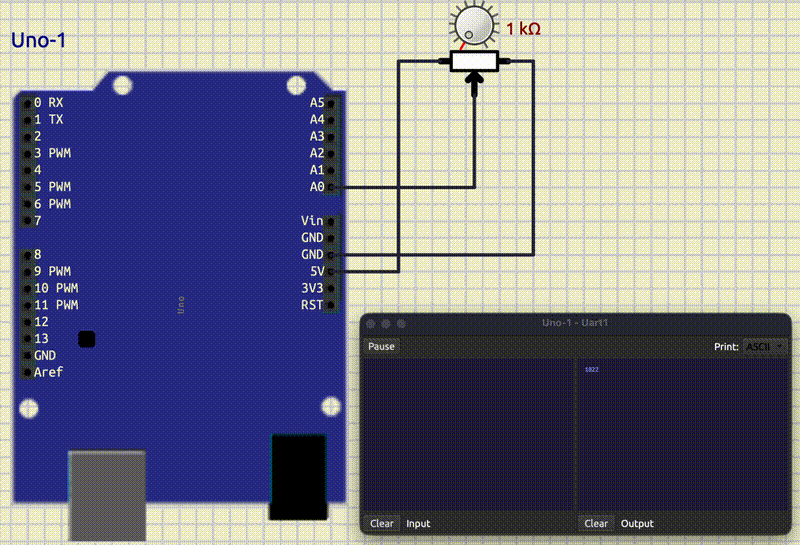Select the potentiometer resistor body
Viewport: 800px width, 545px height.
(474, 62)
